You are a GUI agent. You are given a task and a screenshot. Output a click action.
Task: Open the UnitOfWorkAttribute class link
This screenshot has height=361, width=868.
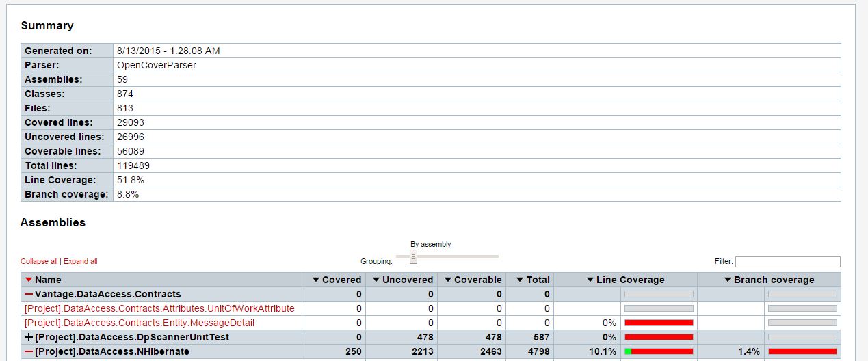coord(159,308)
